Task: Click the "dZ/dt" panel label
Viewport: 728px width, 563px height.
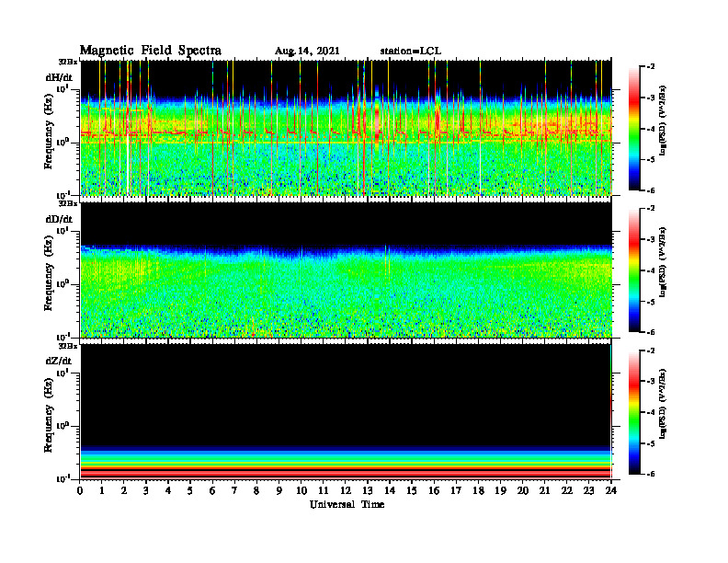Action: [x=59, y=361]
